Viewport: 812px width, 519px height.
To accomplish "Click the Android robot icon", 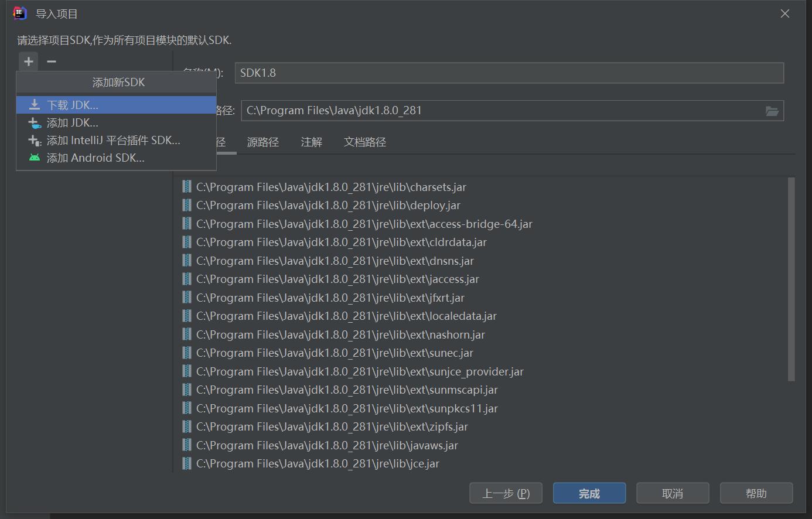I will tap(35, 158).
